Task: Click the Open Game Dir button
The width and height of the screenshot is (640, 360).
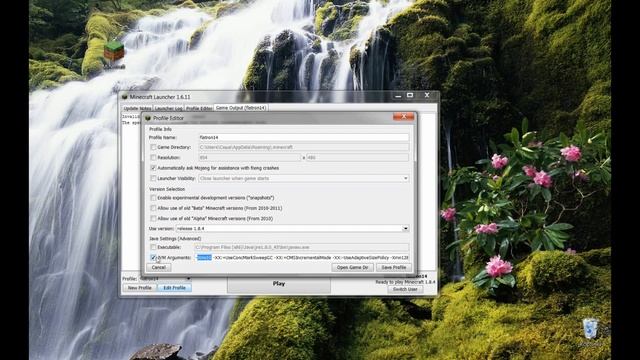Action: click(x=353, y=268)
